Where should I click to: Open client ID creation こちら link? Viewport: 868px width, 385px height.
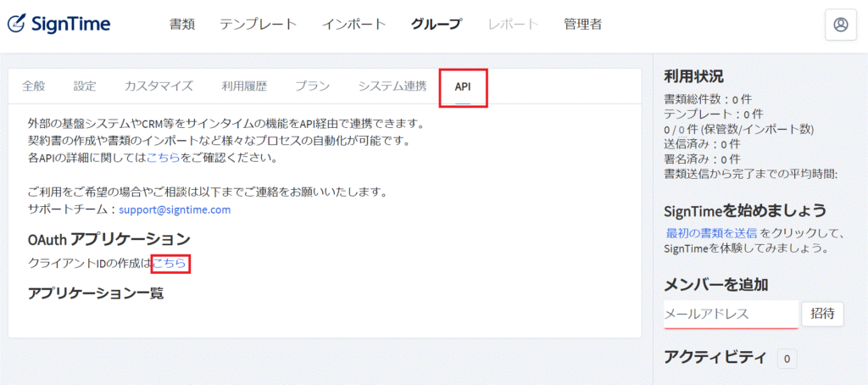170,264
